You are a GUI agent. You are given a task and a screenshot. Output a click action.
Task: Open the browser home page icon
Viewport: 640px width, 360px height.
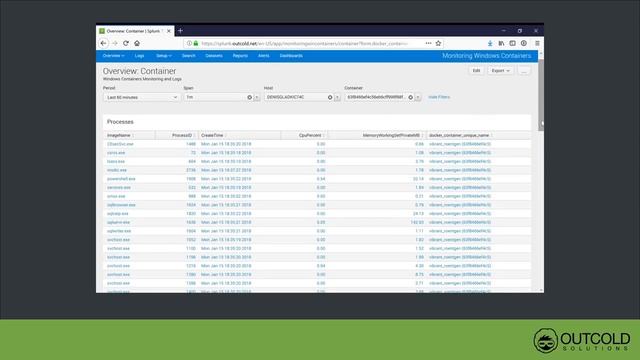pos(137,43)
